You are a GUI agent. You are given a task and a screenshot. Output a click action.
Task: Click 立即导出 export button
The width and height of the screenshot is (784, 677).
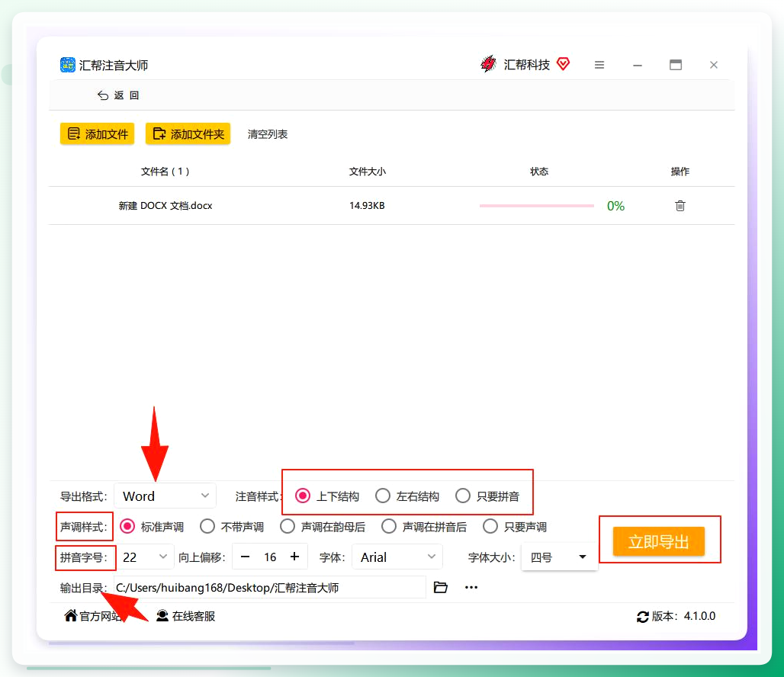click(x=658, y=541)
